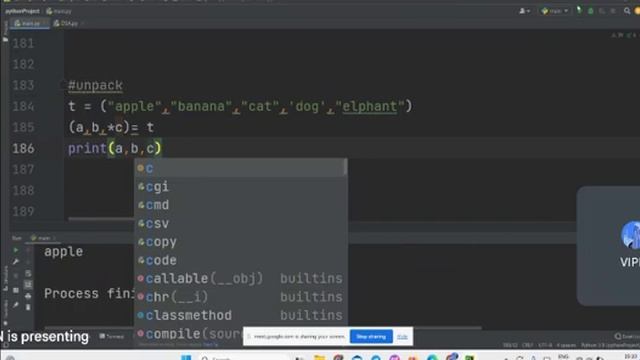The image size is (640, 360).
Task: Click the Hide link in sharing bar
Action: [402, 337]
